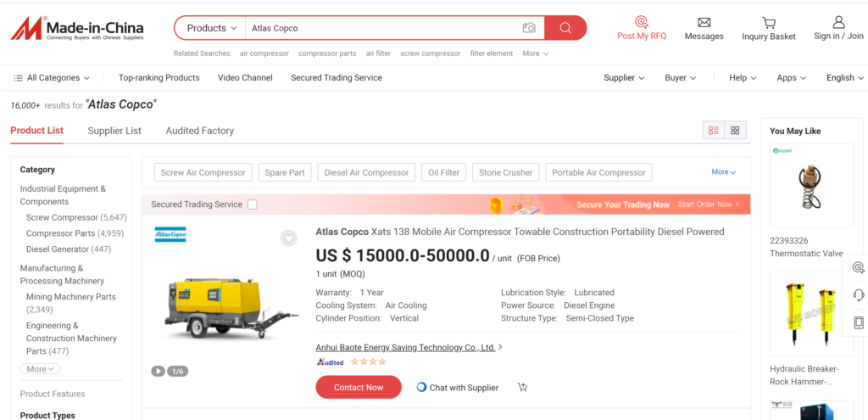Filter by Spare Part tag
The image size is (868, 420).
coord(285,172)
